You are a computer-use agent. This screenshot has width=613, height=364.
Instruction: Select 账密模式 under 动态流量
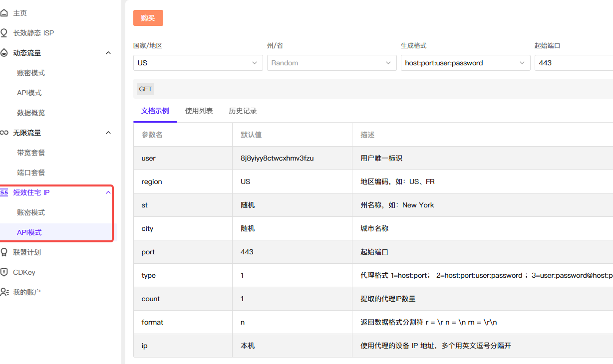click(31, 73)
